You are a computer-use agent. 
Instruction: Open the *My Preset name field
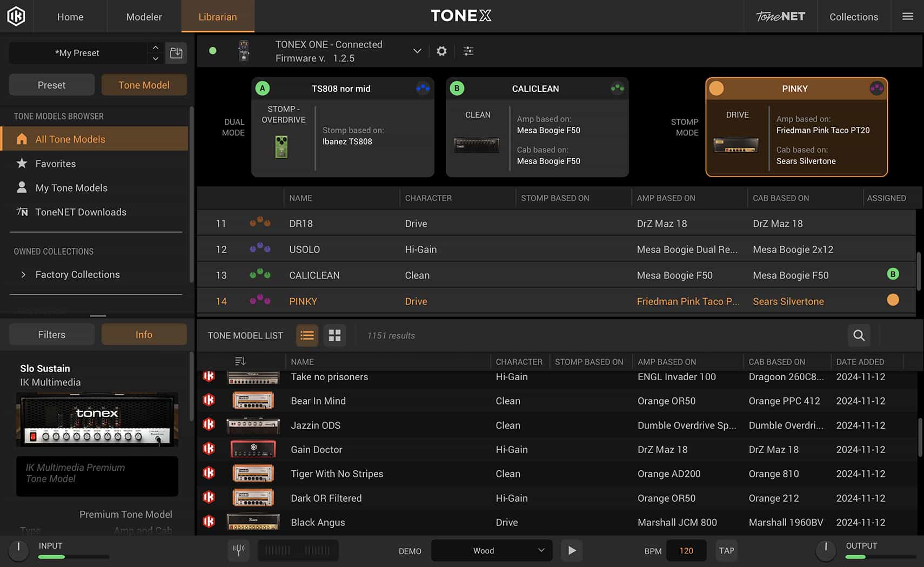[x=78, y=53]
